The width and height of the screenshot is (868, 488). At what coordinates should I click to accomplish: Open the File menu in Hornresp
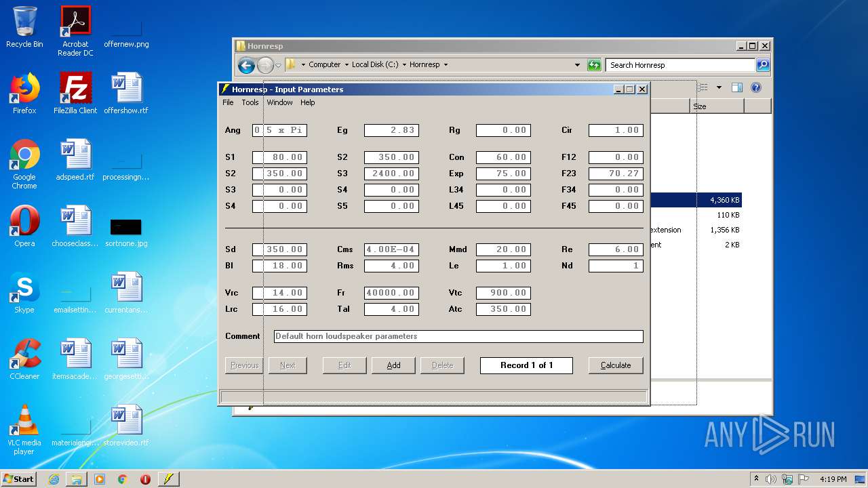coord(228,102)
